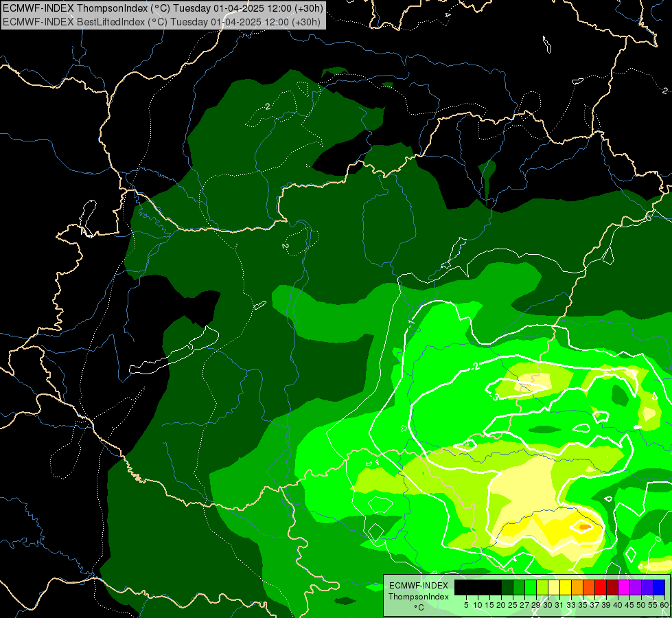This screenshot has height=618, width=672.
Task: Click legend tick value 10
Action: pos(478,605)
